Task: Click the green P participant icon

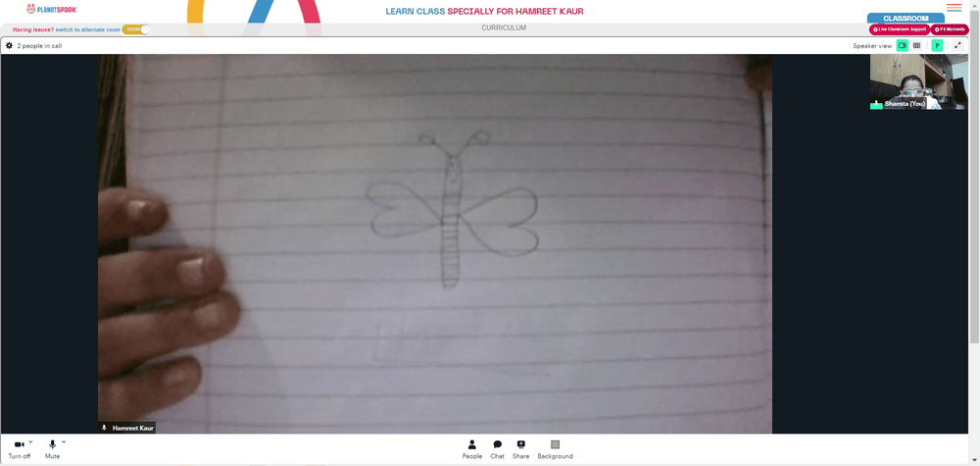Action: click(x=937, y=46)
